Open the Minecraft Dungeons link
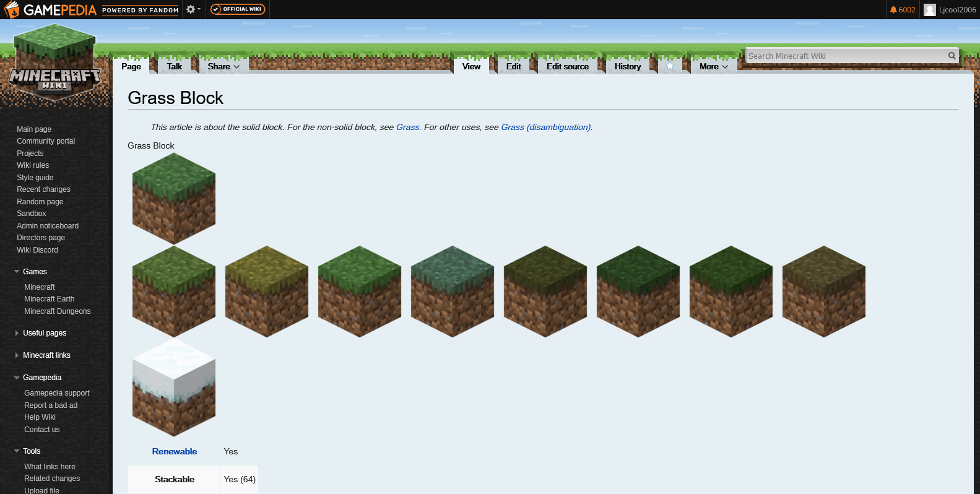Screen dimensions: 980x494 pos(58,311)
